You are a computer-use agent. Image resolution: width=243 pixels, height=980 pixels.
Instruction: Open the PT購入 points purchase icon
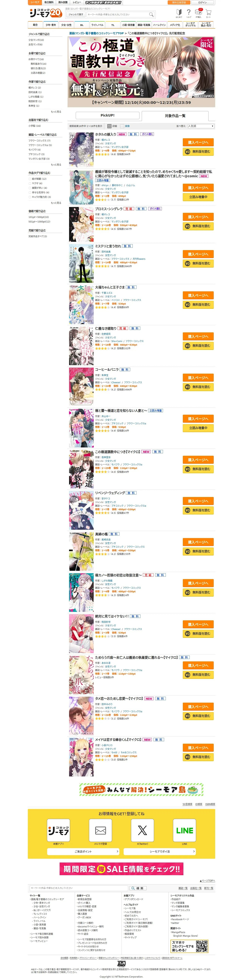pos(199,14)
